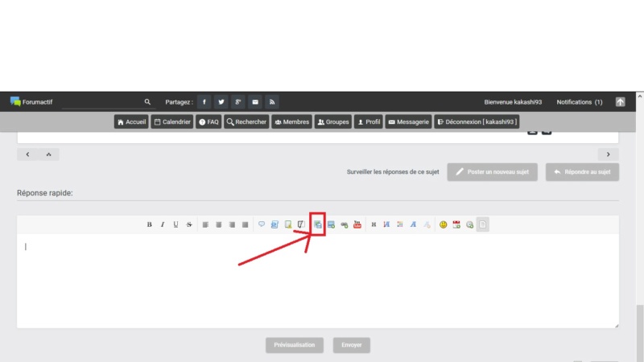Click Déconnexion [ kakashi93 ]
Viewport: 644px width, 362px height.
[x=477, y=122]
